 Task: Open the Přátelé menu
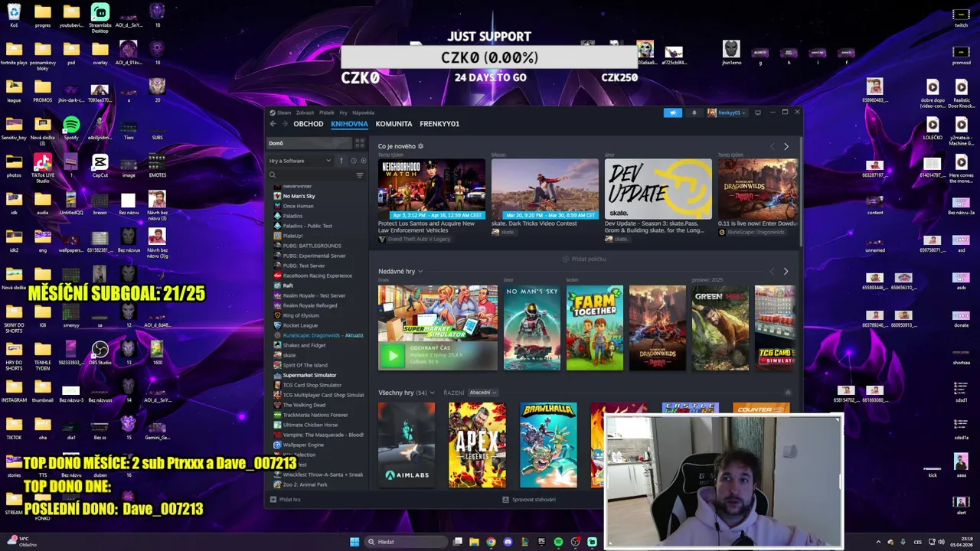(327, 112)
